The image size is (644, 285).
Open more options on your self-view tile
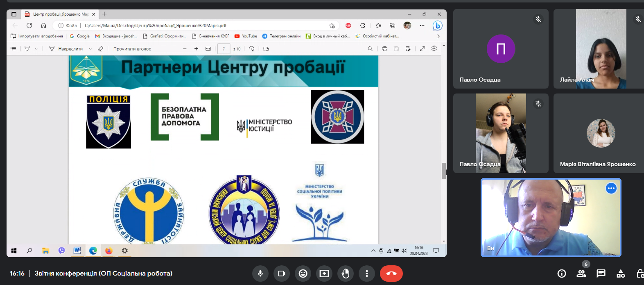[x=611, y=188]
